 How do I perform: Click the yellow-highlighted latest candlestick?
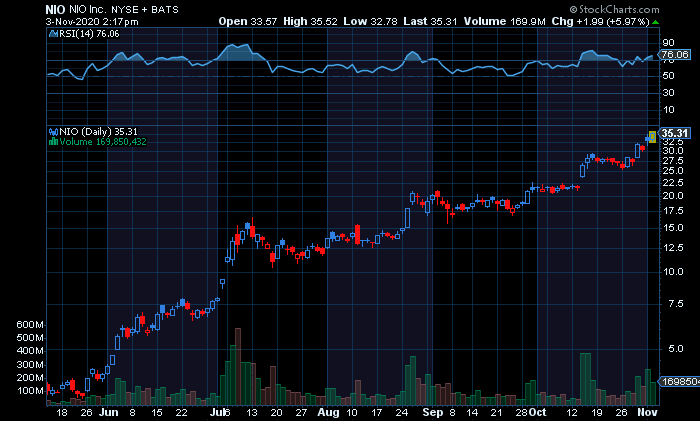pyautogui.click(x=653, y=137)
